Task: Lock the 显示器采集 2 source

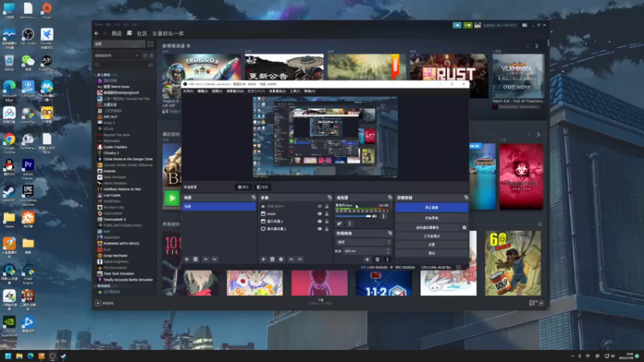Action: point(327,228)
